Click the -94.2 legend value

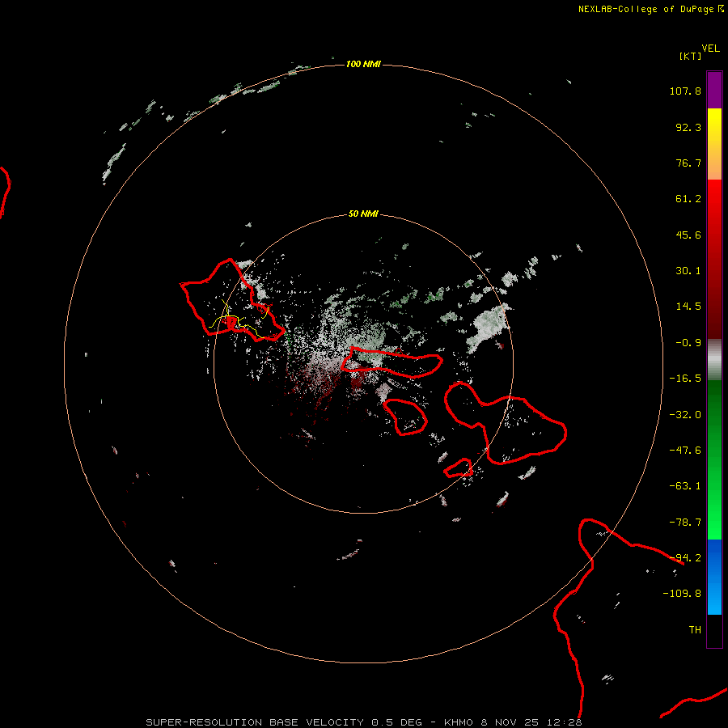(x=685, y=558)
